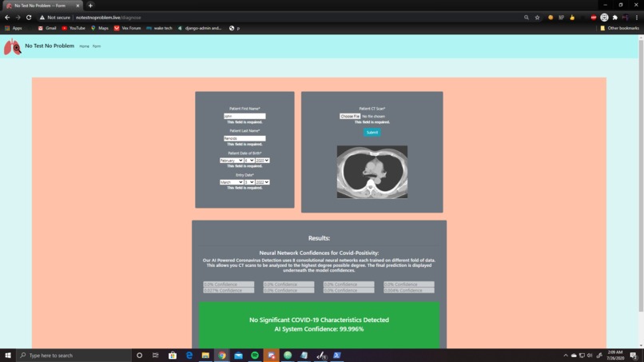Open the notification center icon
644x362 pixels.
pos(634,356)
